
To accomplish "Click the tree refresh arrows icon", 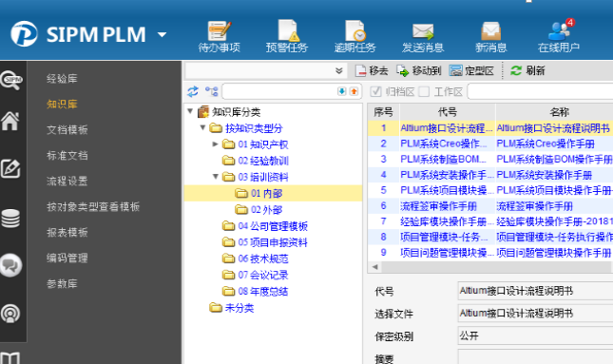I will (193, 91).
